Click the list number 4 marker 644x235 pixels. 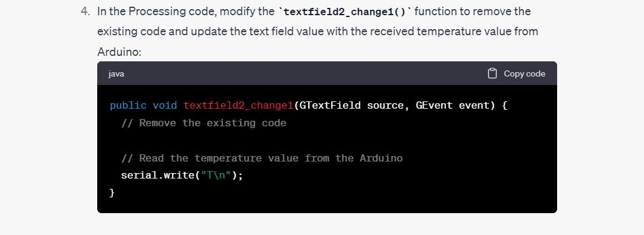tap(85, 12)
